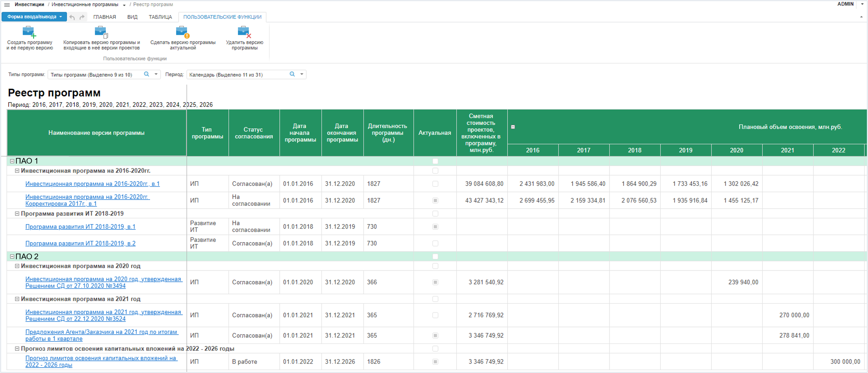The height and width of the screenshot is (373, 868).
Task: Go to Инвестиции breadcrumb
Action: tap(29, 4)
